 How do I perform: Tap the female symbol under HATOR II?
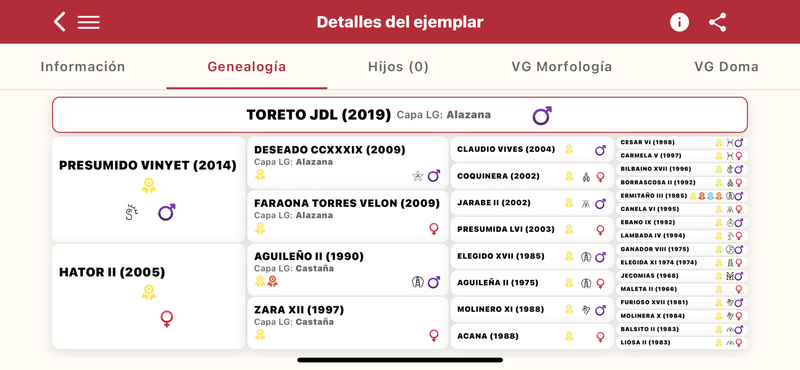point(166,319)
